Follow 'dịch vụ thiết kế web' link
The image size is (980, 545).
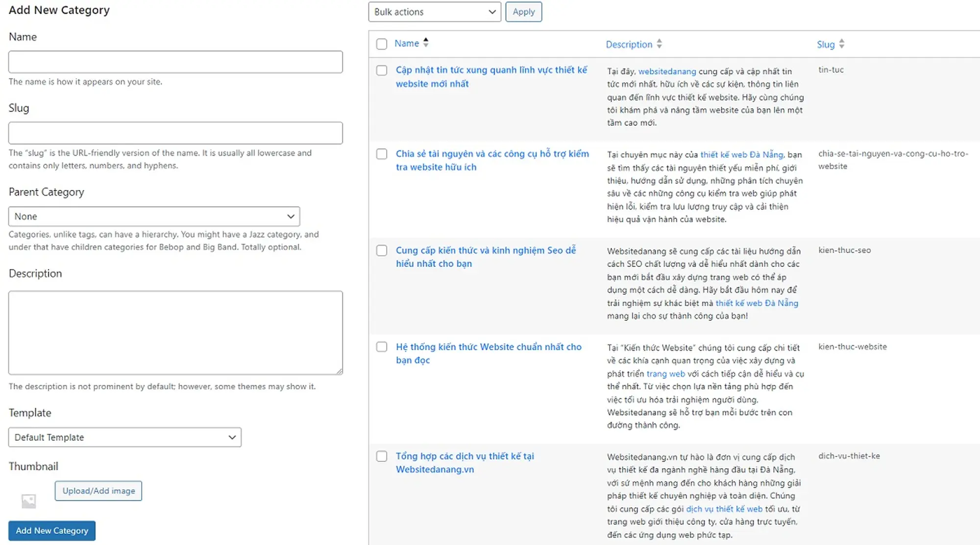coord(724,509)
